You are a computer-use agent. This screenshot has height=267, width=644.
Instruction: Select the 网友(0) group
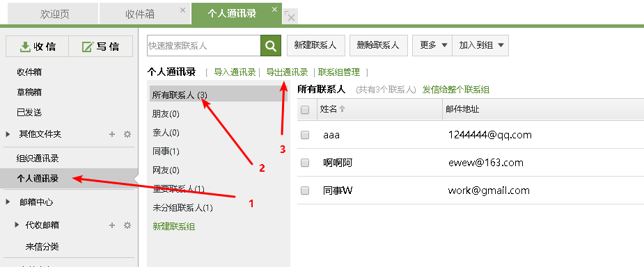point(166,170)
